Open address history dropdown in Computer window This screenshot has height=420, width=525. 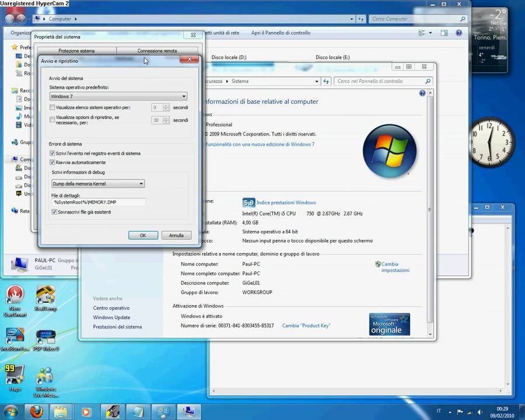[x=351, y=19]
